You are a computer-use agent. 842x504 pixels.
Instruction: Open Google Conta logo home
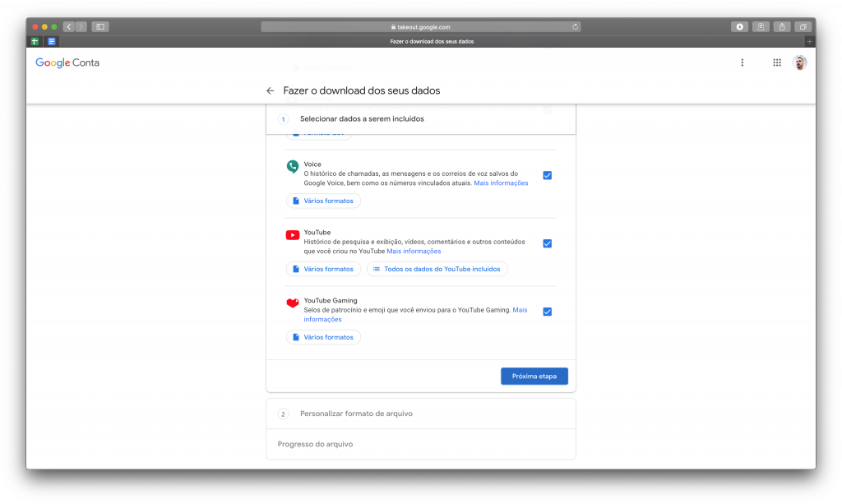(x=67, y=62)
